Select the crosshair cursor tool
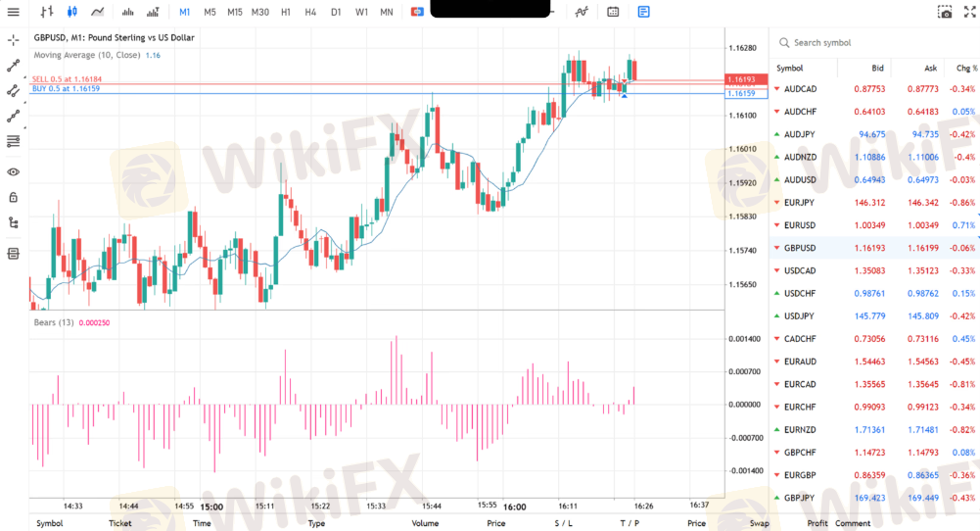 click(13, 40)
